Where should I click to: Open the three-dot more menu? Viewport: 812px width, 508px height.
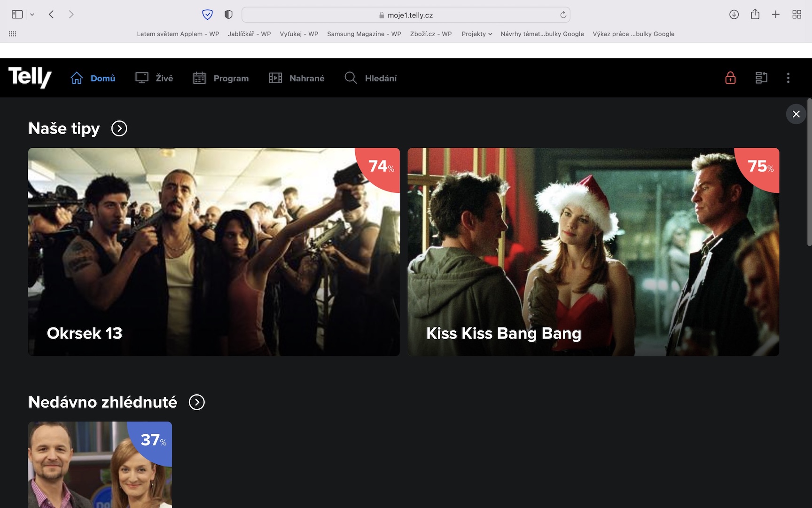point(788,78)
